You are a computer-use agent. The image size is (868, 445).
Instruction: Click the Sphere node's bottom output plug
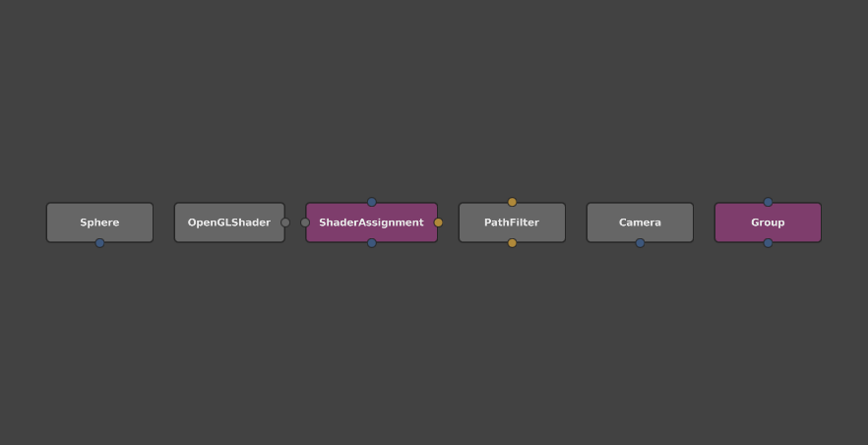(99, 243)
